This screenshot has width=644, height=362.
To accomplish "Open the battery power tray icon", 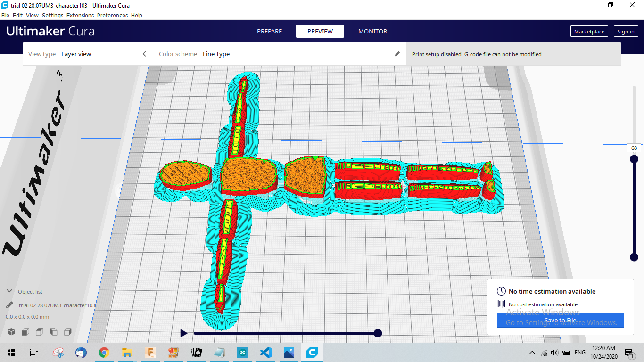I will coord(566,353).
